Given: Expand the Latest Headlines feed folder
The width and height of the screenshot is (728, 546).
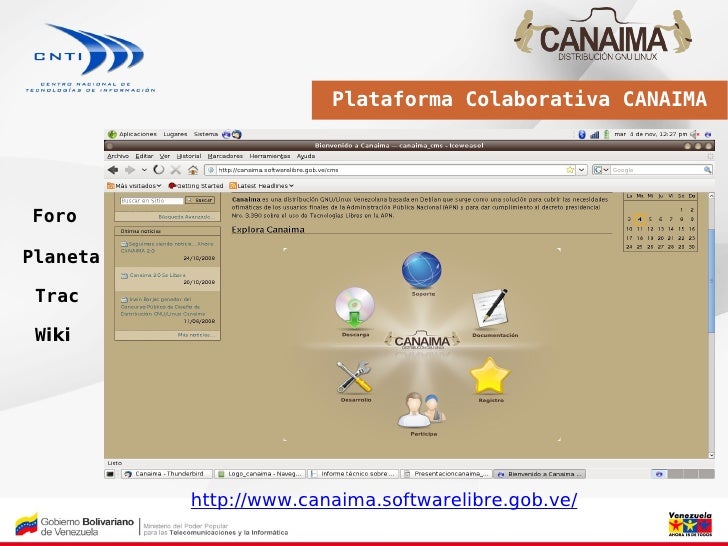Looking at the screenshot, I should coord(261,186).
